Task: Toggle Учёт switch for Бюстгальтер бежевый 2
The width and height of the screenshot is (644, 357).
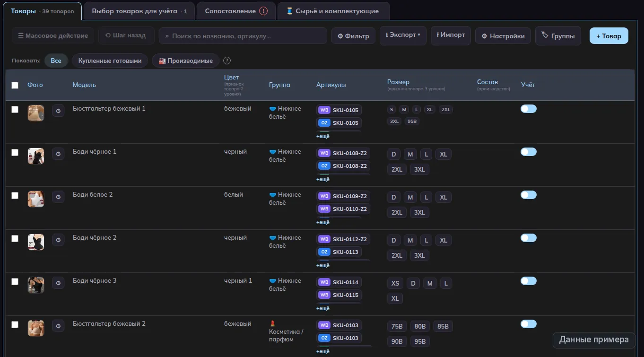Action: pyautogui.click(x=529, y=324)
